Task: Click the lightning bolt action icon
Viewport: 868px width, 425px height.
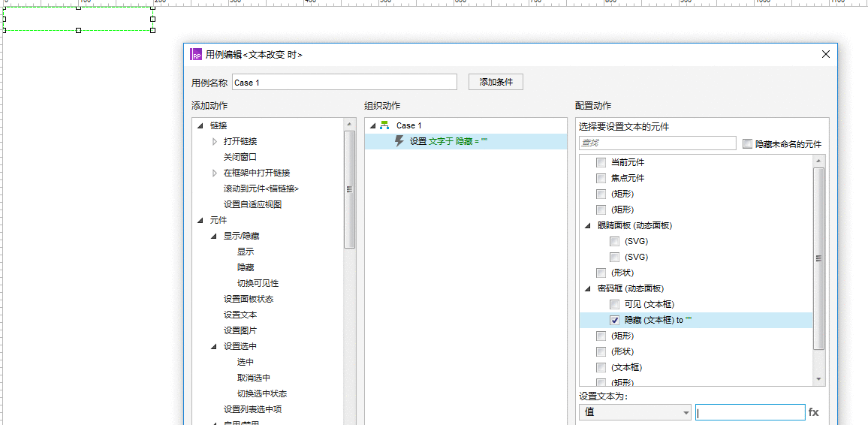Action: [x=399, y=141]
